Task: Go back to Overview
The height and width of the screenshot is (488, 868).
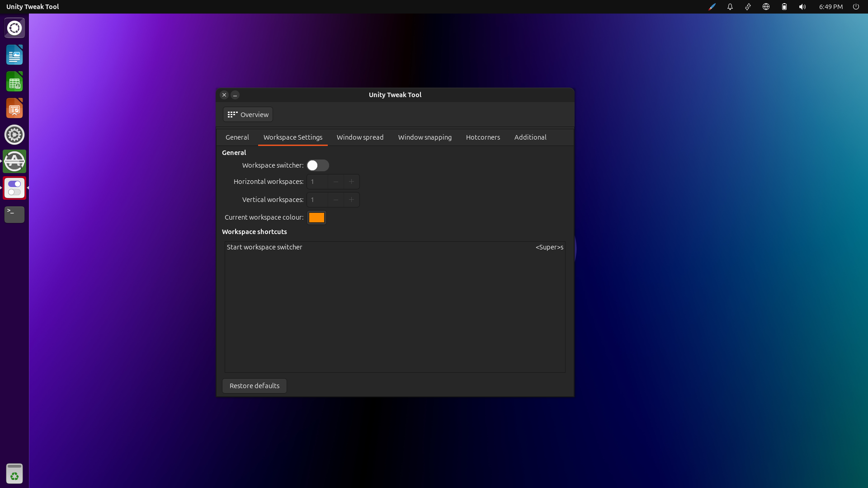Action: coord(248,114)
